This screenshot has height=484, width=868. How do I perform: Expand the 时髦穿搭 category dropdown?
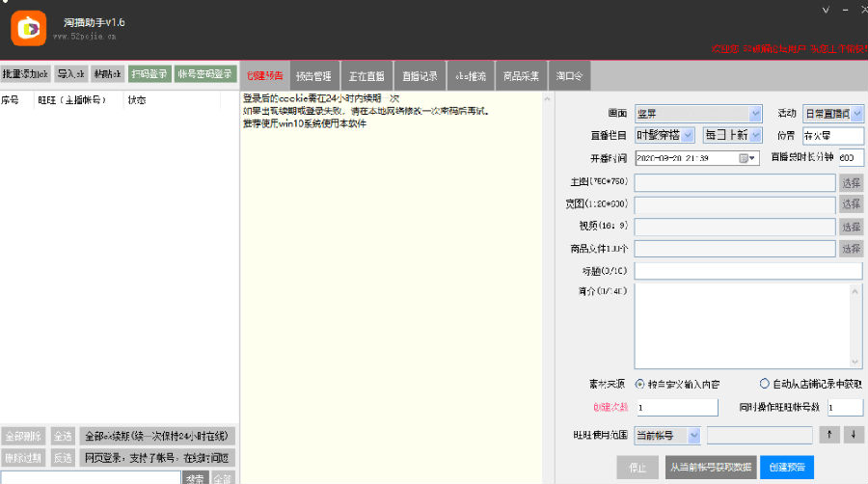[665, 135]
